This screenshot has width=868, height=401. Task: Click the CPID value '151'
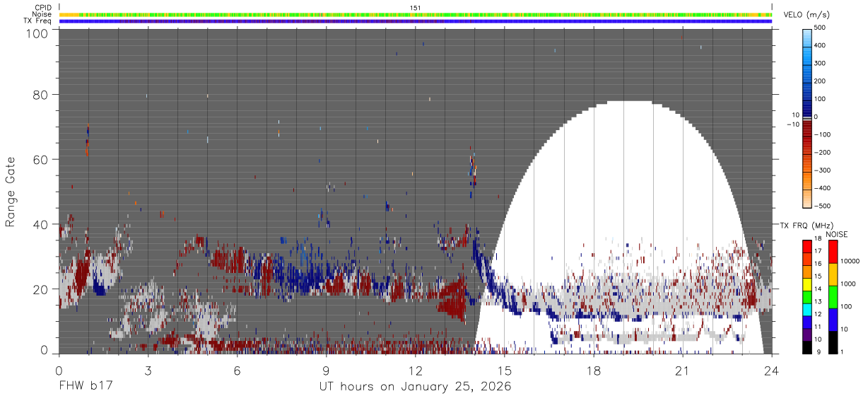(x=415, y=8)
